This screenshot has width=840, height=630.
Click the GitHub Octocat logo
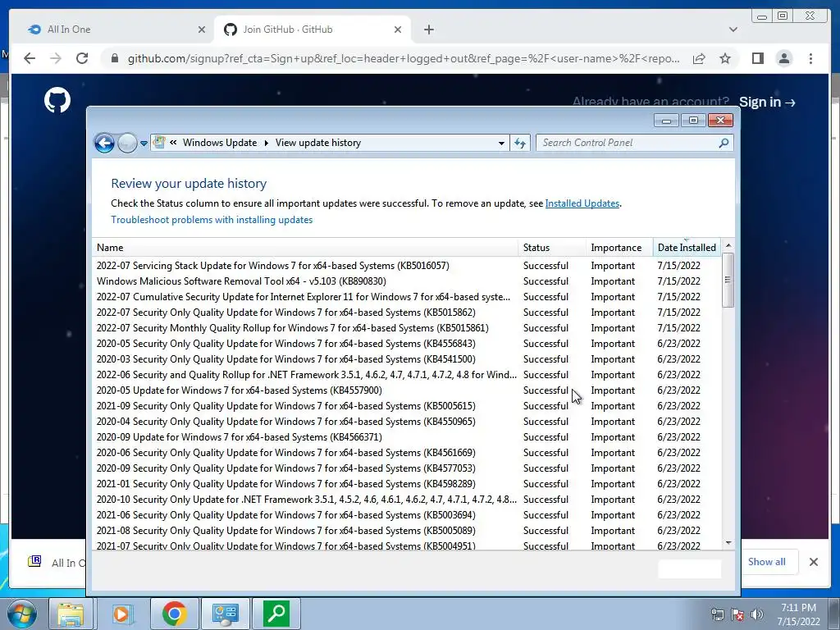[57, 100]
